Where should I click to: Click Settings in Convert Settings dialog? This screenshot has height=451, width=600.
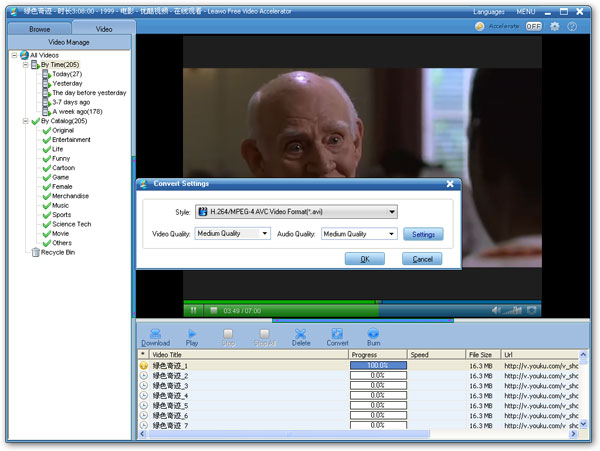[x=423, y=234]
